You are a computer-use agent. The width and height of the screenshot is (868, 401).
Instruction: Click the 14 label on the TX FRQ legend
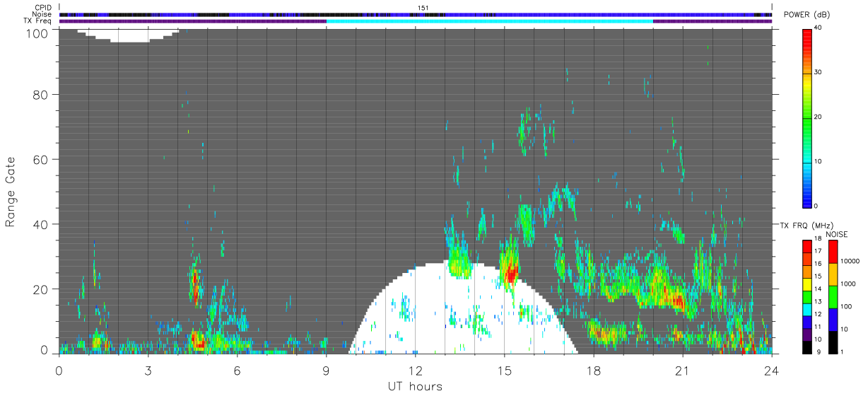pos(816,289)
